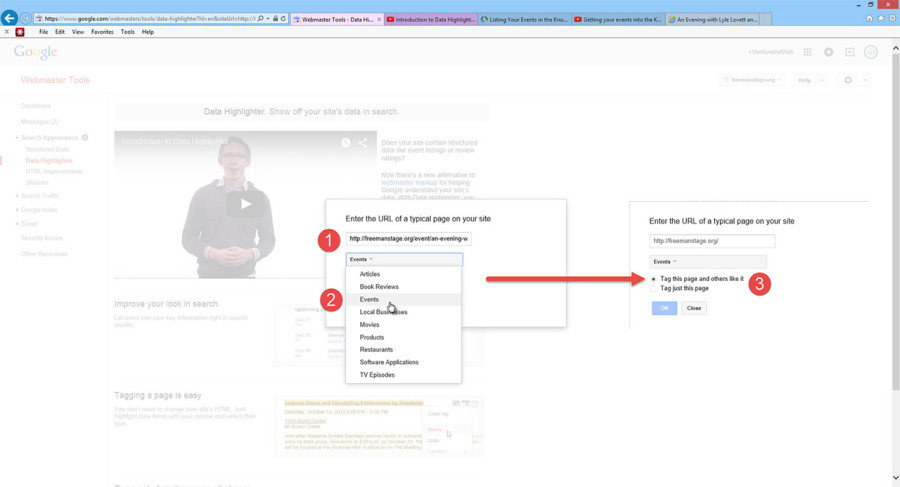Image resolution: width=900 pixels, height=487 pixels.
Task: Open the freemanstage.org site selector dropdown
Action: coord(752,80)
